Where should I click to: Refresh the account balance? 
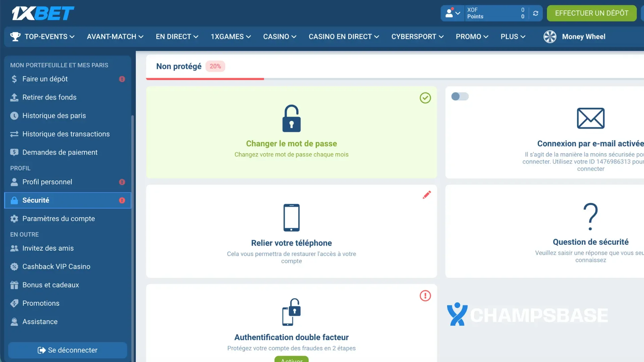point(536,13)
